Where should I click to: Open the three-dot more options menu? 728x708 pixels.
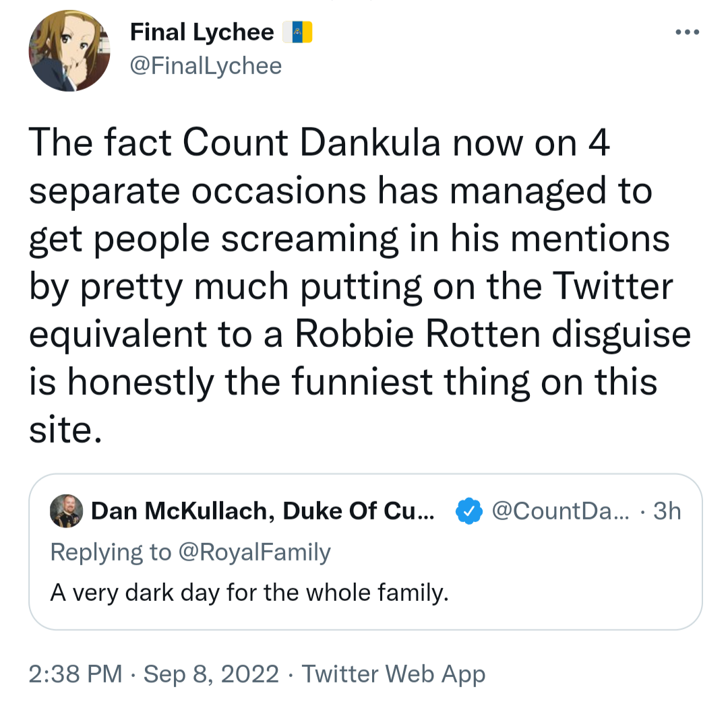[689, 32]
